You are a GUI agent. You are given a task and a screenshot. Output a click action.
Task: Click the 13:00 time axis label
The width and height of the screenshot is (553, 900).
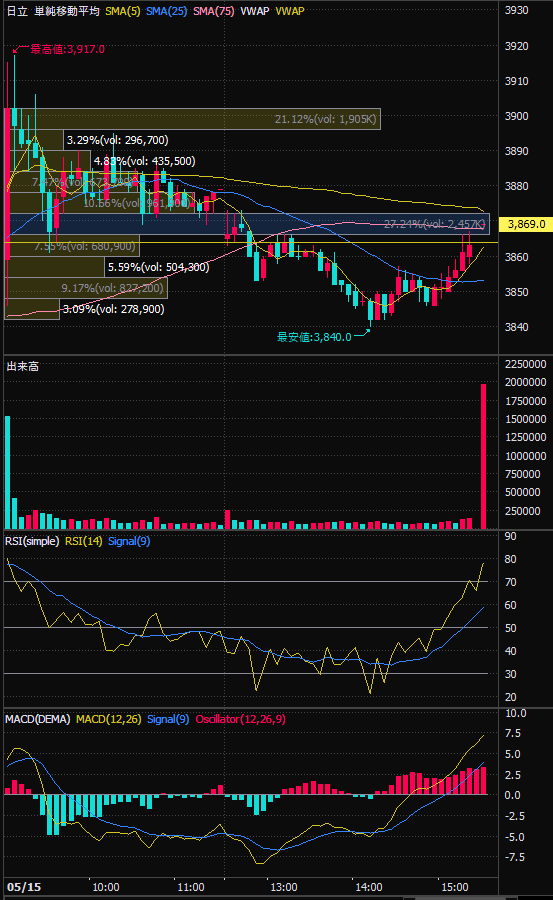284,887
